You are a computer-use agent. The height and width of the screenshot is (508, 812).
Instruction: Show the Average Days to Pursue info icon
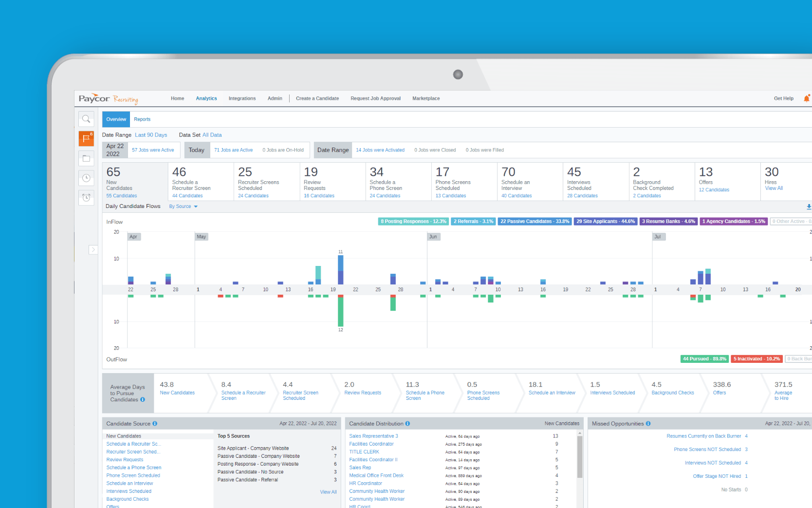143,399
